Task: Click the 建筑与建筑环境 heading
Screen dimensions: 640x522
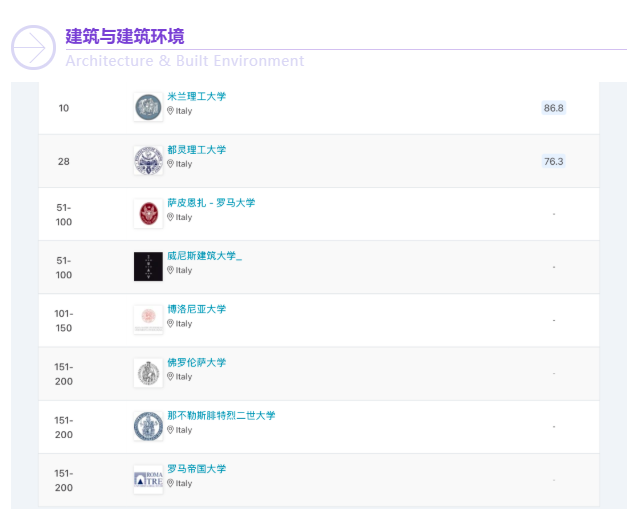Action: pyautogui.click(x=125, y=36)
